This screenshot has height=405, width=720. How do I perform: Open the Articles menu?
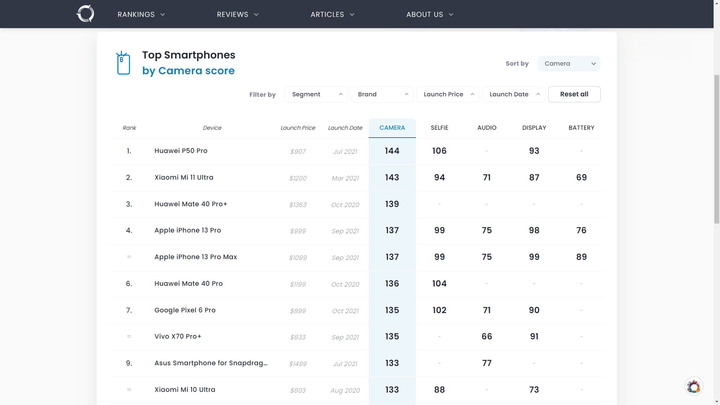(x=332, y=14)
